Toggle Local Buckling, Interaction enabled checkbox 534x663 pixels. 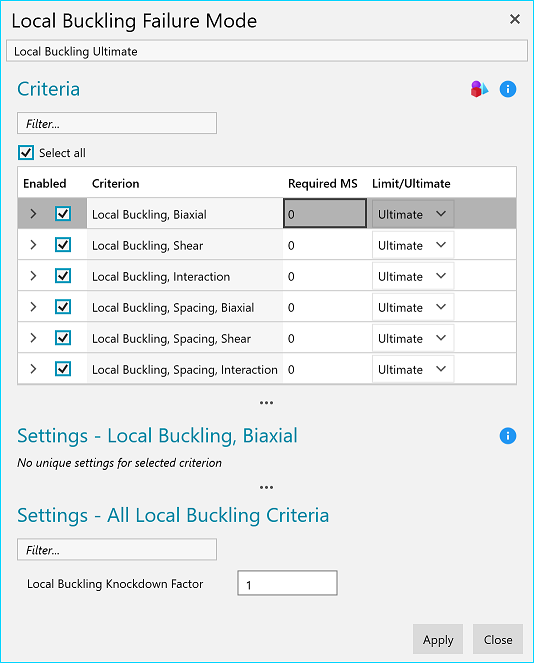click(x=63, y=276)
